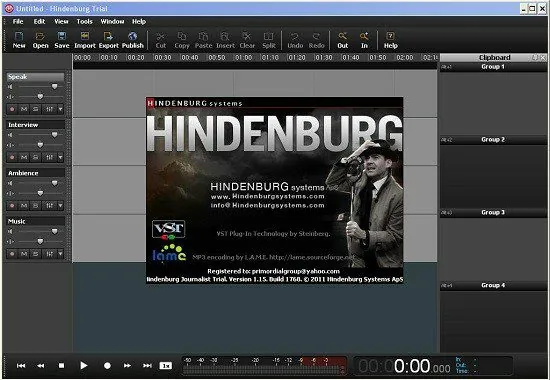Open the effects settings of Speak track
Image resolution: width=550 pixels, height=380 pixels.
pyautogui.click(x=49, y=109)
